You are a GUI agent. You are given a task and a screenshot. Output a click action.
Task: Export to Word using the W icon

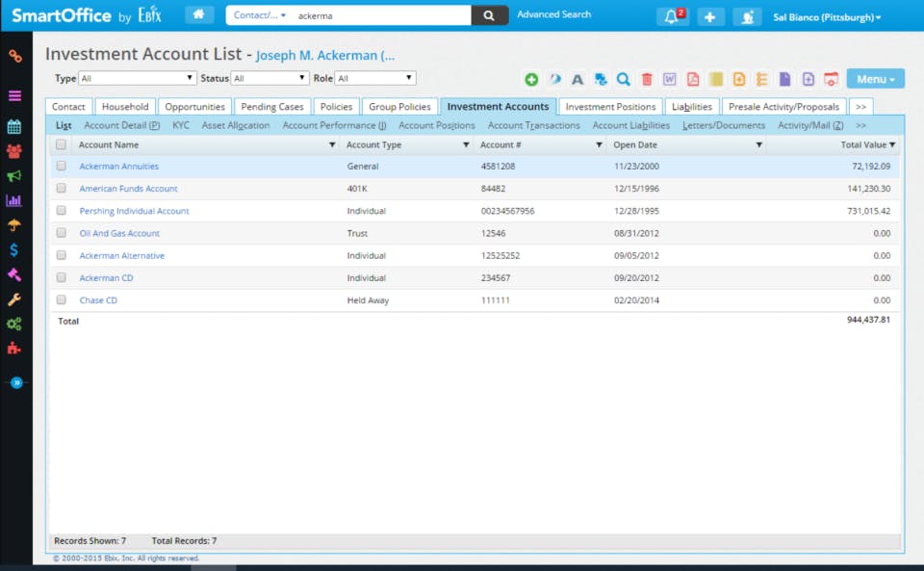pos(669,79)
